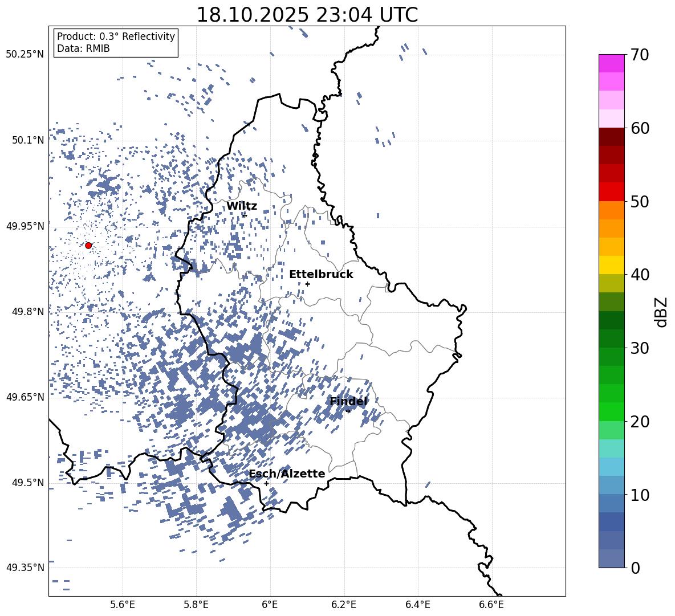Viewport: 675px width, 616px height.
Task: Pick the yellow colorbar segment near 40
Action: point(611,266)
